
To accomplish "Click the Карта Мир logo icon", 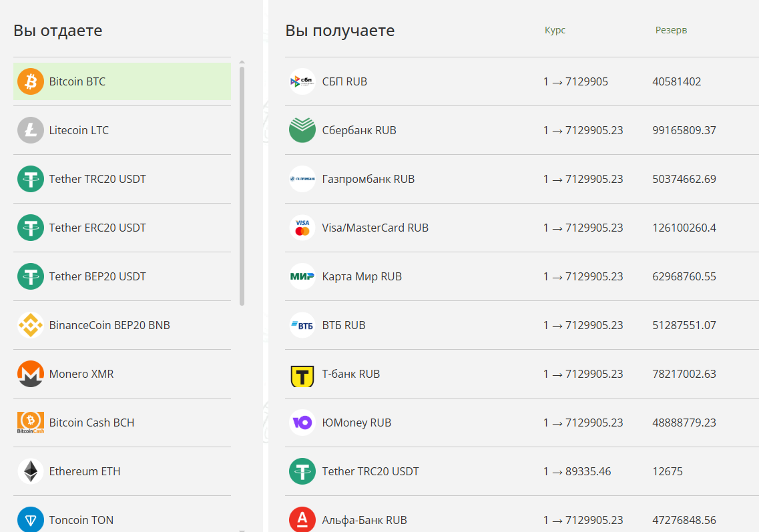I will point(302,276).
